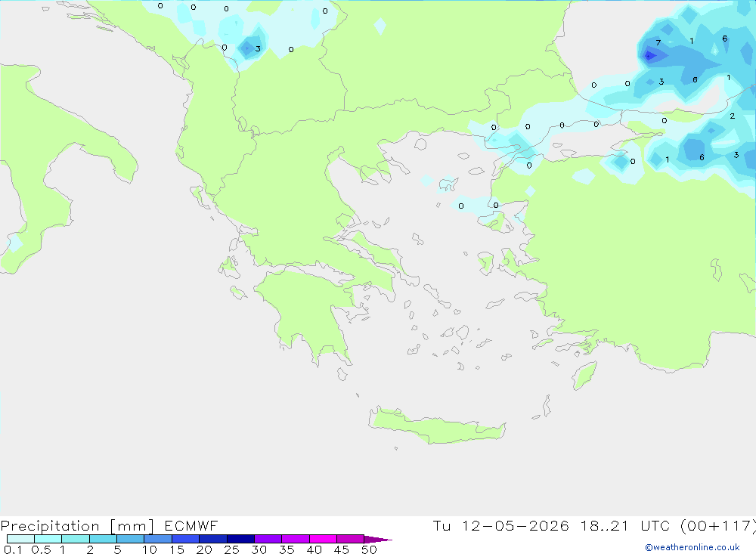Select the "25" legend scale label
756x554 pixels.
click(x=232, y=549)
